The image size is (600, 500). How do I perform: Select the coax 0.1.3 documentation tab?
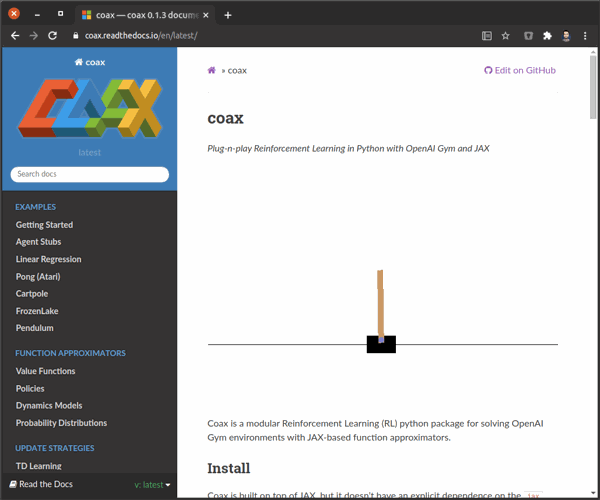coord(145,15)
